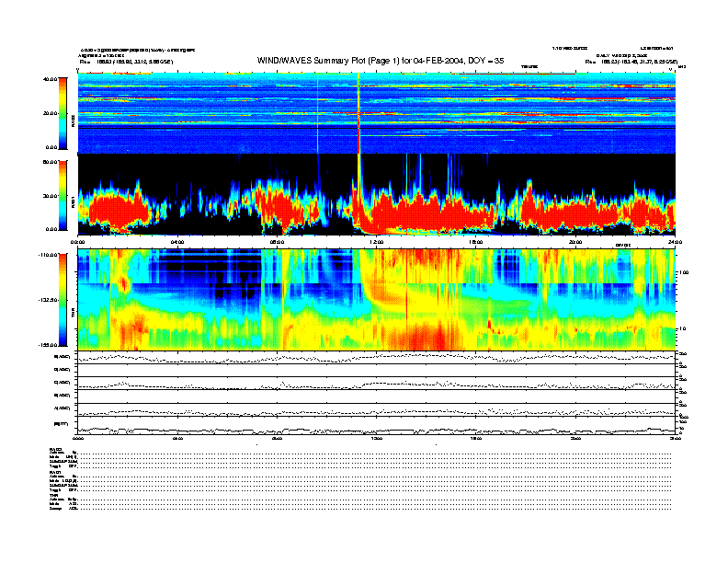Click the 12:00 time label below RAD1 panel
The width and height of the screenshot is (728, 563).
point(375,242)
